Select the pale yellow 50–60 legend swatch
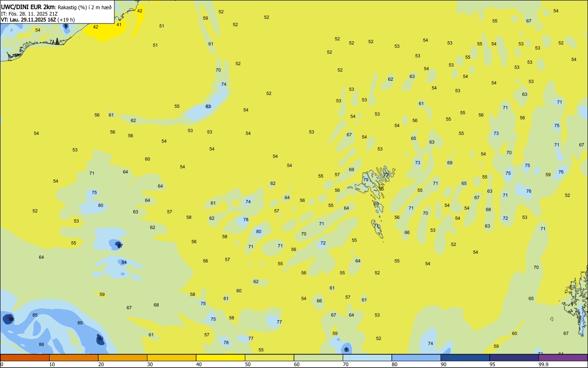Image resolution: width=588 pixels, height=368 pixels. tap(269, 357)
